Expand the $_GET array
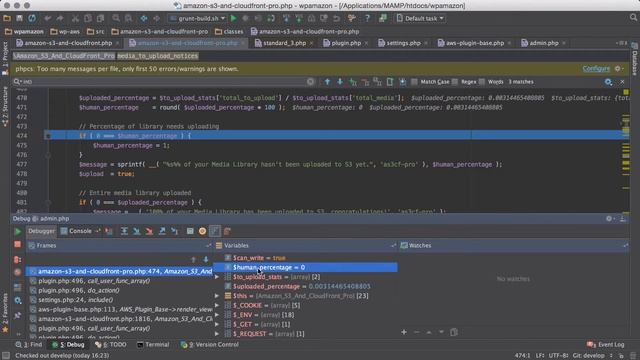Viewport: 640px width, 360px height. click(x=217, y=324)
